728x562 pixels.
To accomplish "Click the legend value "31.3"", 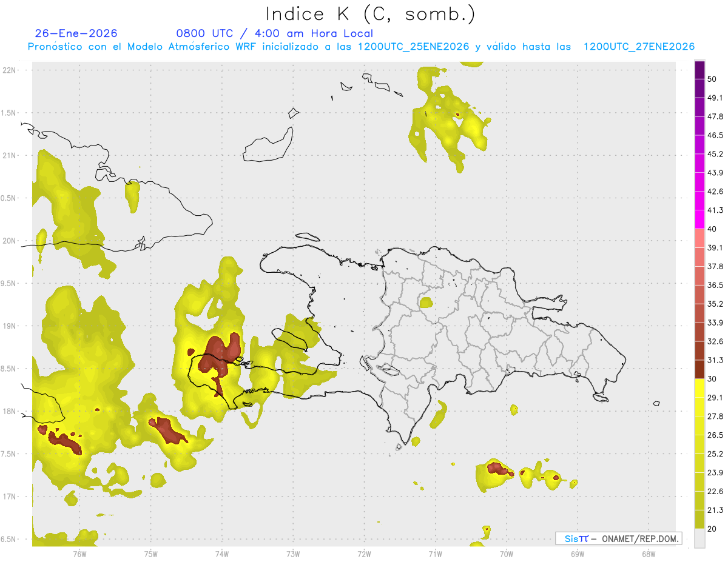I will tap(715, 360).
